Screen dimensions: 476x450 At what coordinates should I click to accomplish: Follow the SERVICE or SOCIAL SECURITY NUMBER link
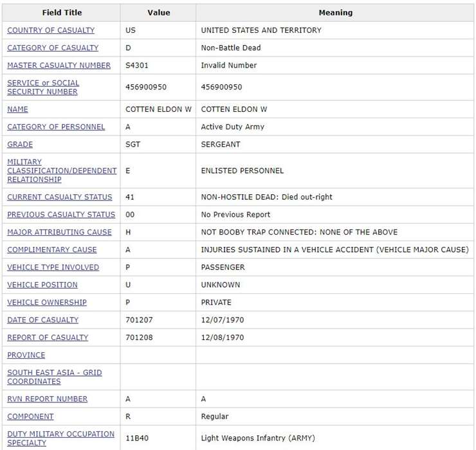(x=43, y=87)
